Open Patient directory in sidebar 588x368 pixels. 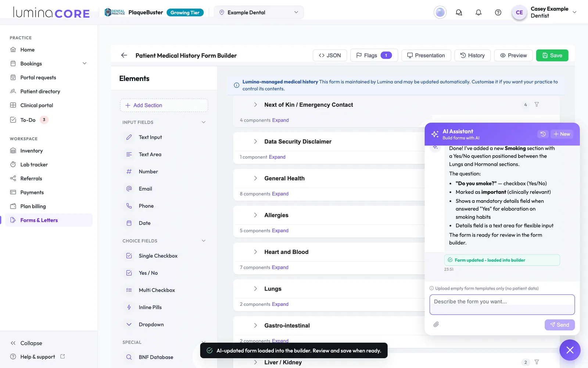click(49, 91)
